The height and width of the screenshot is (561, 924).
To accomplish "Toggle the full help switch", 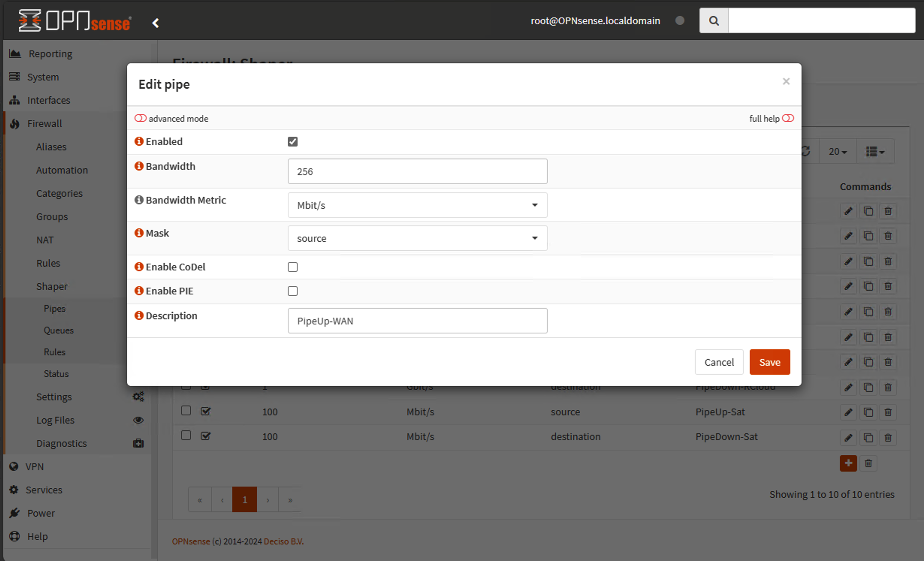I will click(x=788, y=118).
